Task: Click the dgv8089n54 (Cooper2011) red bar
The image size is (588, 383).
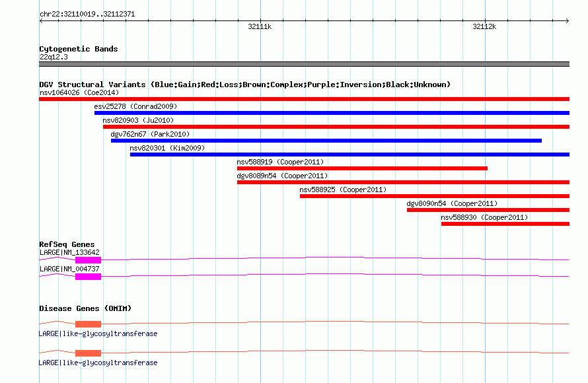Action: click(403, 182)
